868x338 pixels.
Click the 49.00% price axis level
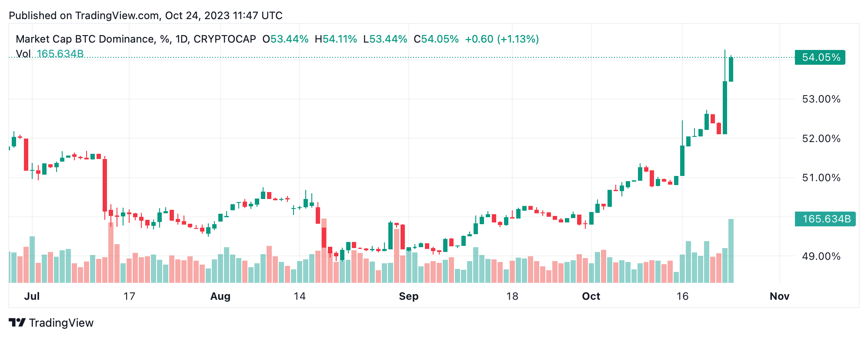(821, 256)
